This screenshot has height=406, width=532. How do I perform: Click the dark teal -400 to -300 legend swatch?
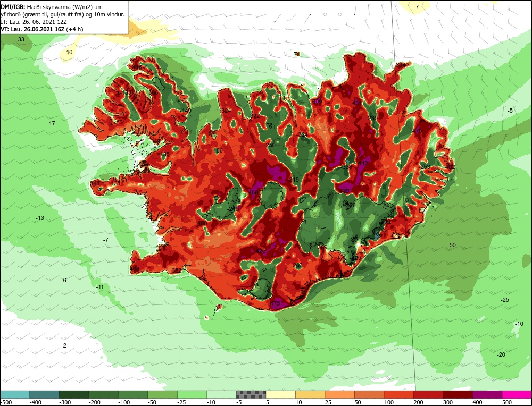point(45,394)
